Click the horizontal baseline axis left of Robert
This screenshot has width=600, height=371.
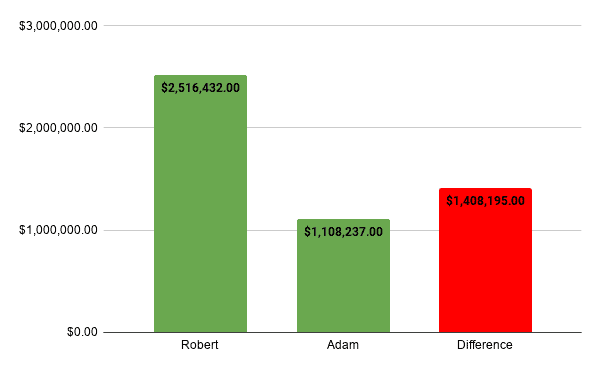coord(129,332)
